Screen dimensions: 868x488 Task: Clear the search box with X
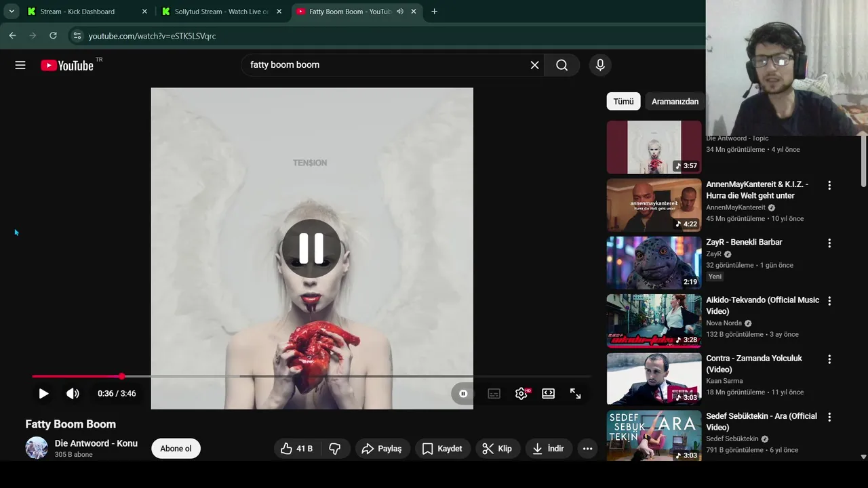click(x=534, y=65)
